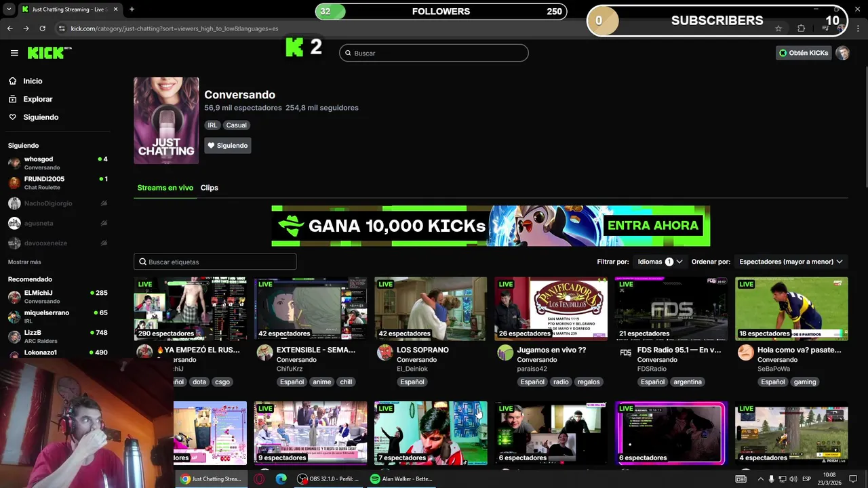Open davooxeneize channel in sidebar
868x488 pixels.
tap(58, 243)
